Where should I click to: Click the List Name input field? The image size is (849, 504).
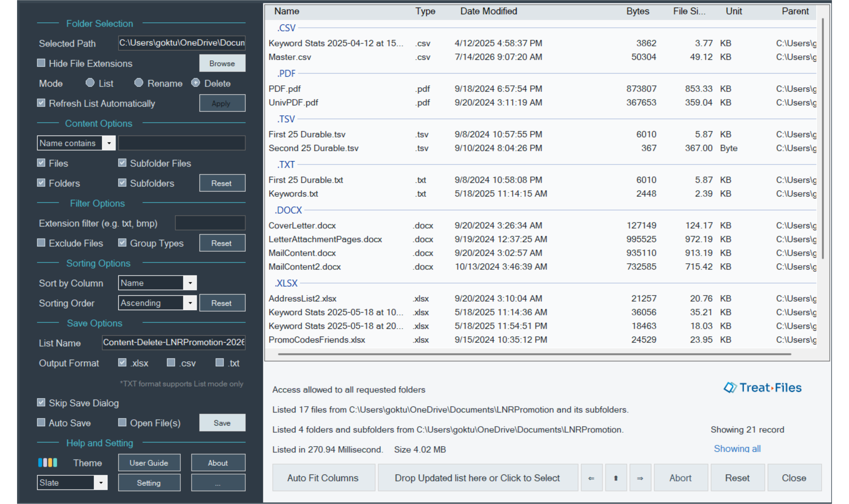pyautogui.click(x=174, y=342)
